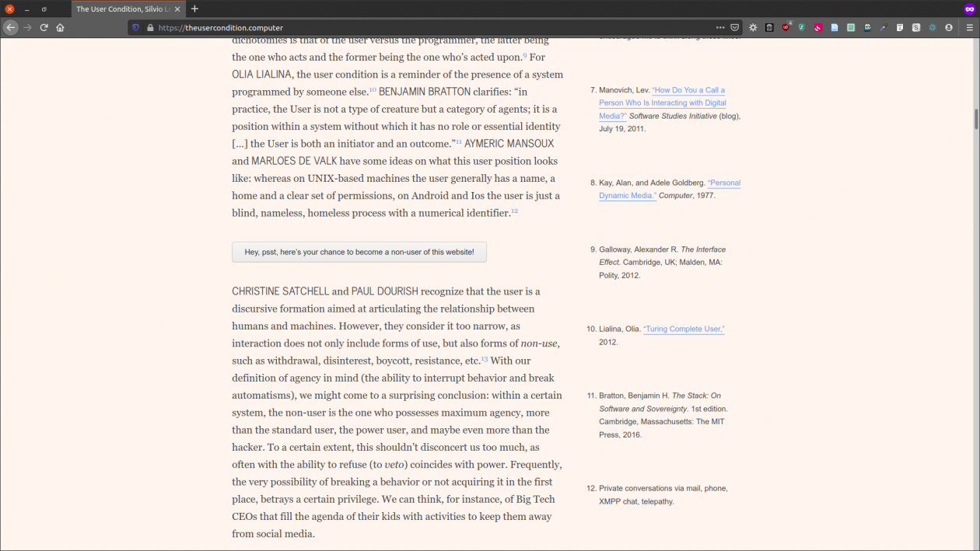Reload the current page
The height and width of the screenshot is (551, 980).
pos(44,27)
